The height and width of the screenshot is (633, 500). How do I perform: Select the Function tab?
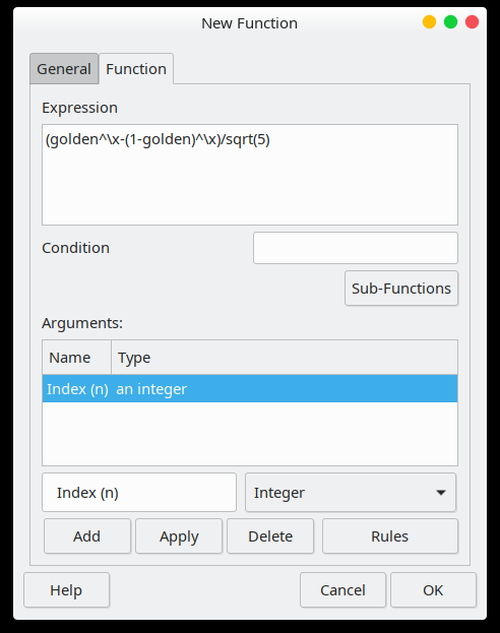pyautogui.click(x=136, y=69)
